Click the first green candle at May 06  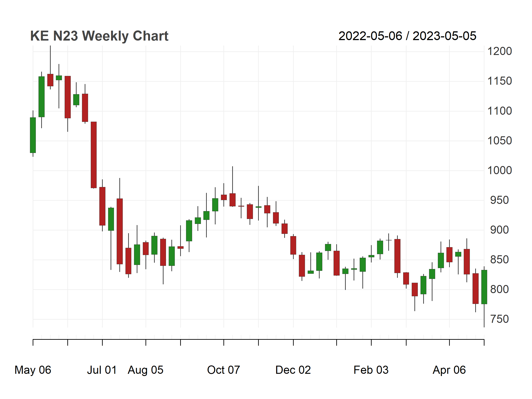pos(33,135)
